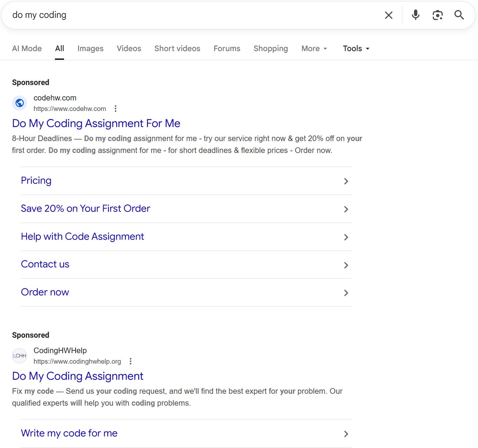Click the Order now sitelink
This screenshot has width=478, height=448.
pos(45,292)
